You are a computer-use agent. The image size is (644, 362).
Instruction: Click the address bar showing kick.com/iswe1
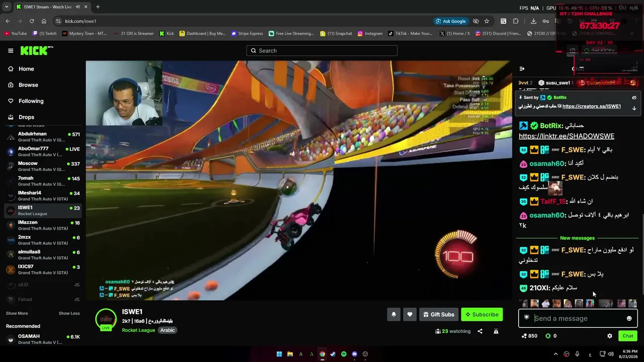[242, 21]
